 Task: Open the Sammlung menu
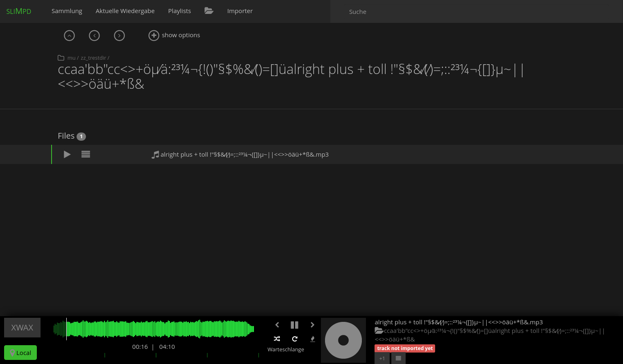coord(67,11)
